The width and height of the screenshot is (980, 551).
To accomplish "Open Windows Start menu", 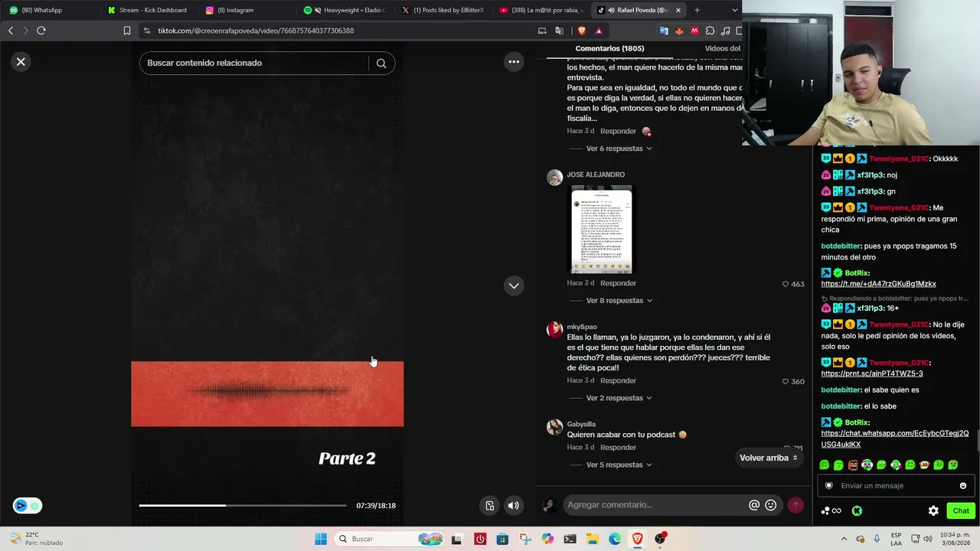I will coord(321,539).
